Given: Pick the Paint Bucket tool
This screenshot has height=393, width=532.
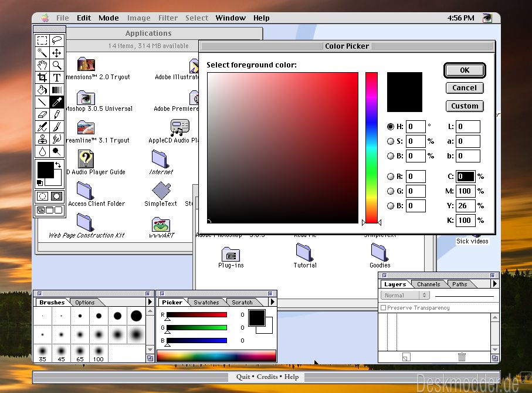Looking at the screenshot, I should tap(42, 90).
